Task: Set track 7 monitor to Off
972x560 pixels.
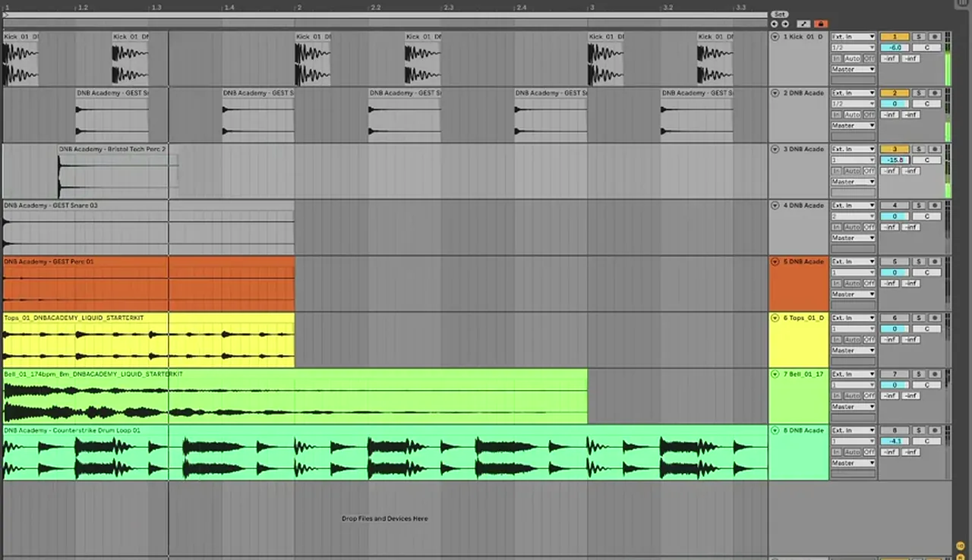Action: click(869, 395)
